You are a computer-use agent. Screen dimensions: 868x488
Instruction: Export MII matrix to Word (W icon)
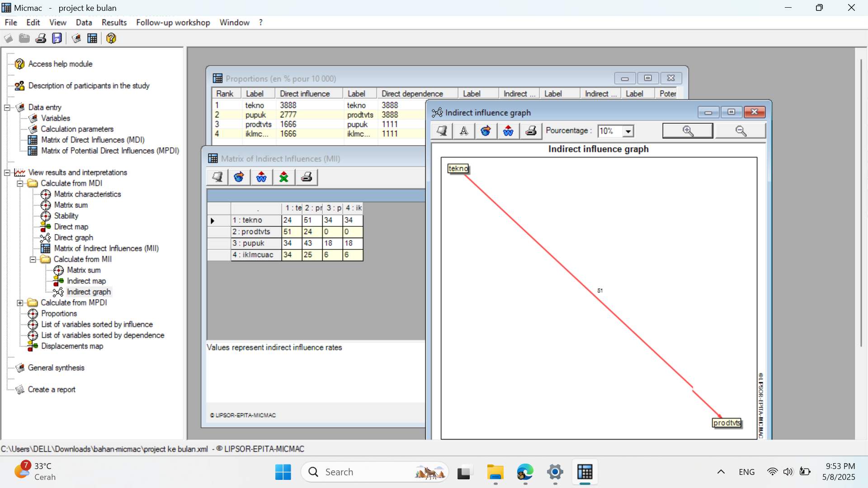tap(261, 177)
